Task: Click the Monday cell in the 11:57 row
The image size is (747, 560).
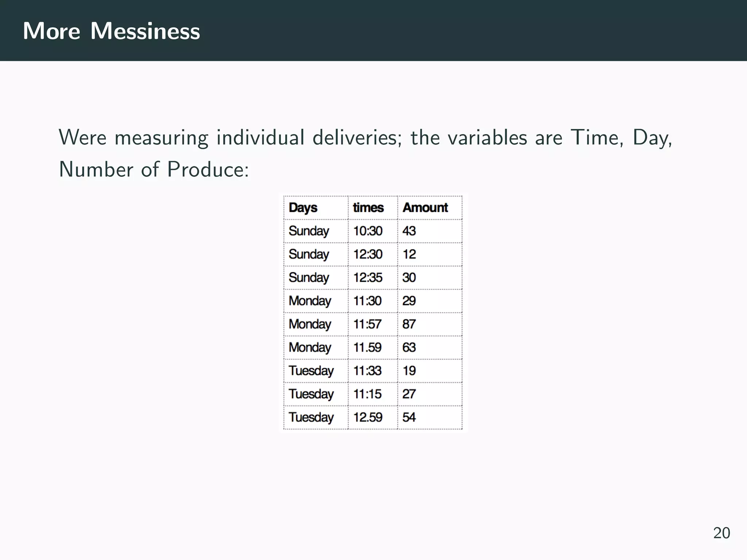Action: pyautogui.click(x=316, y=324)
